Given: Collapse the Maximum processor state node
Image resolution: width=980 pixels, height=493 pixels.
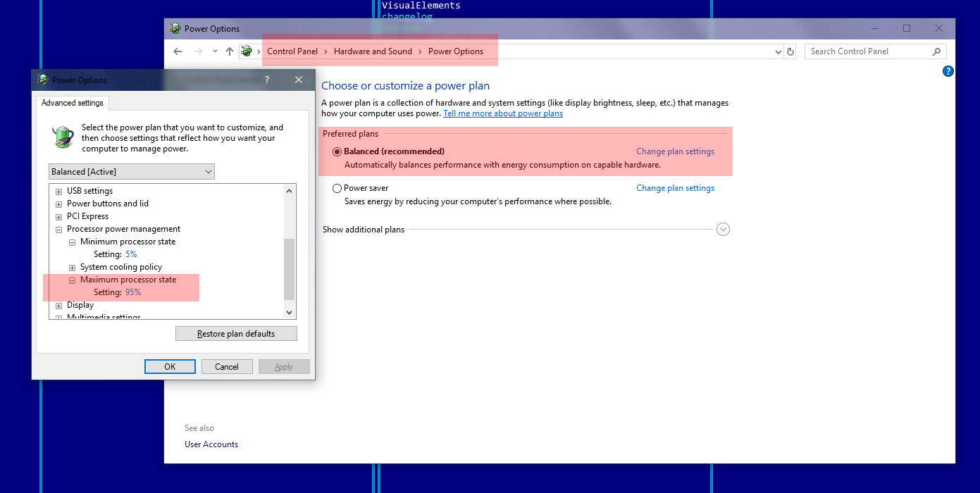Looking at the screenshot, I should click(72, 280).
